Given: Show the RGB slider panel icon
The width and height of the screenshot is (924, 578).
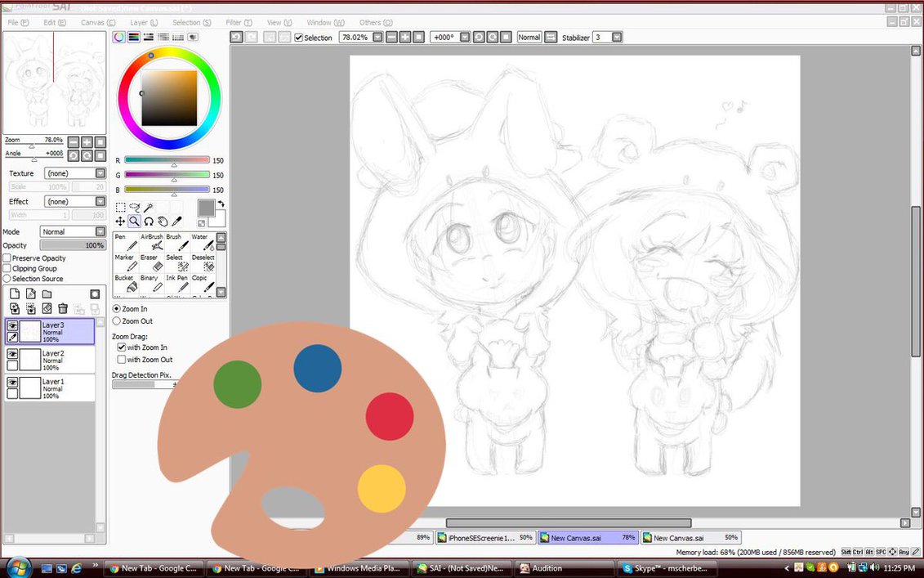Looking at the screenshot, I should click(134, 37).
